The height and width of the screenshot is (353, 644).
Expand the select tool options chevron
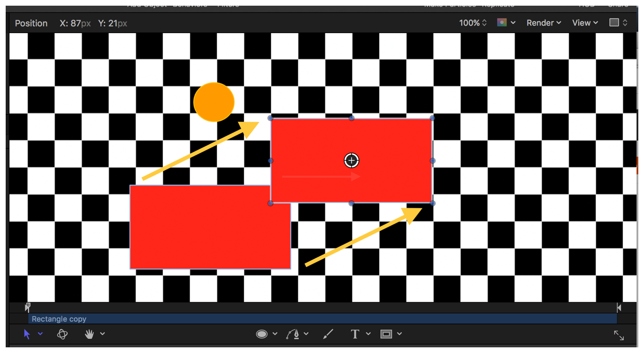pyautogui.click(x=40, y=334)
